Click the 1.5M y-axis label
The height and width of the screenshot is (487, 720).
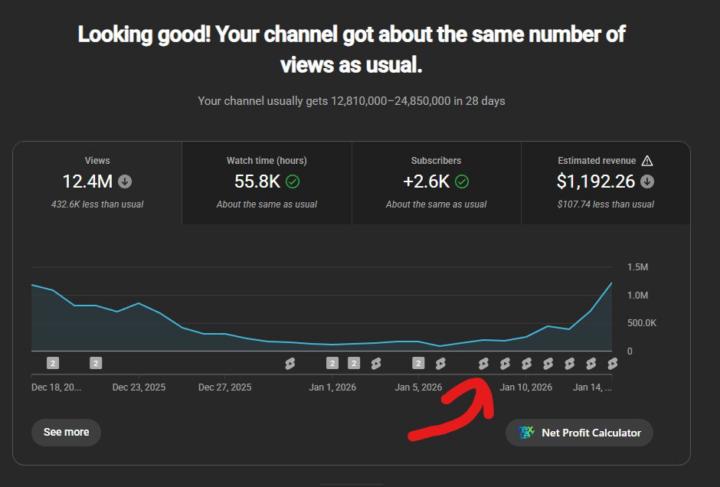[x=638, y=267]
